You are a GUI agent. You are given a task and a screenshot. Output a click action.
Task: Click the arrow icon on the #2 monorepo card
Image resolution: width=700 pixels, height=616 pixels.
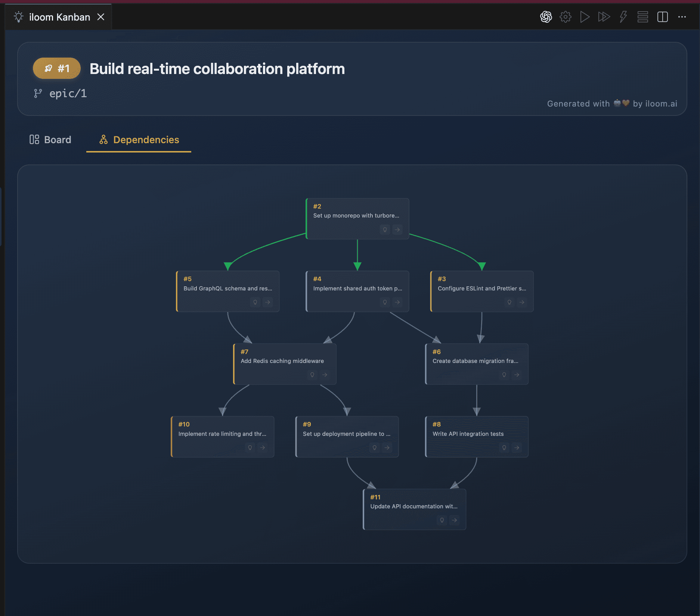(397, 230)
